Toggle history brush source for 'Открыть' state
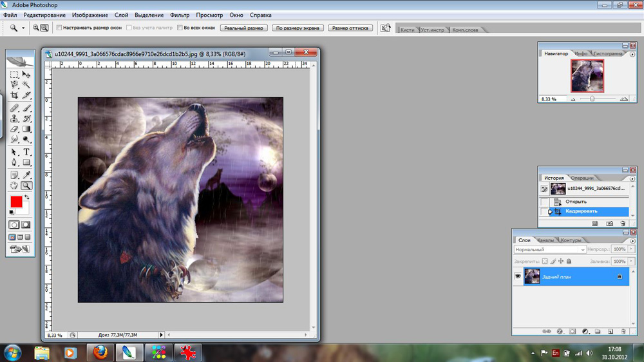This screenshot has height=362, width=644. tap(545, 202)
